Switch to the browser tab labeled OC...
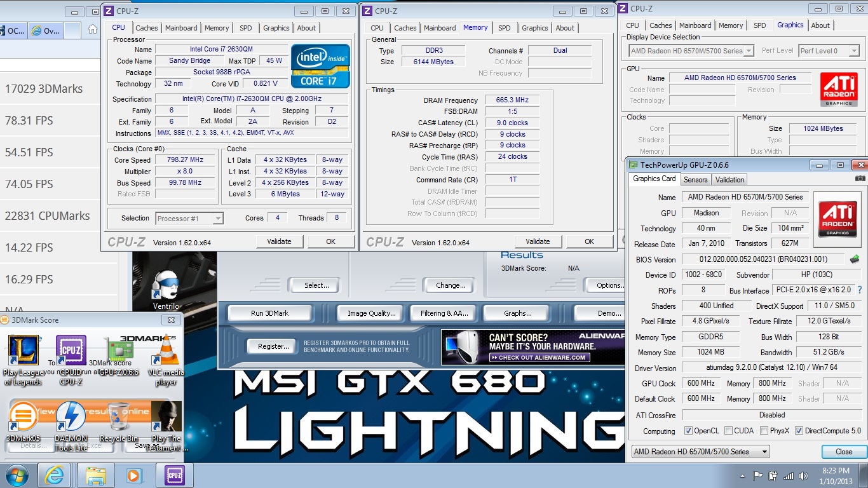 [x=13, y=30]
